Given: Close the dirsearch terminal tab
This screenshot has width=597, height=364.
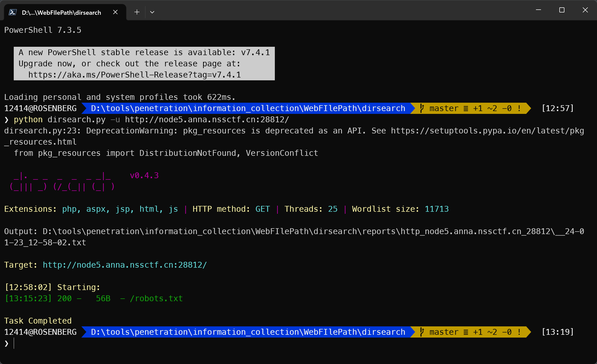Looking at the screenshot, I should pyautogui.click(x=115, y=12).
